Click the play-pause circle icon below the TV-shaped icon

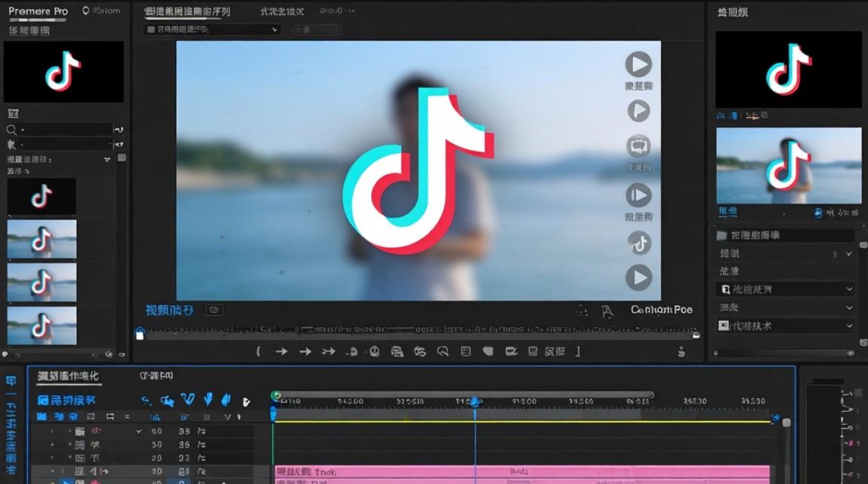click(x=638, y=195)
